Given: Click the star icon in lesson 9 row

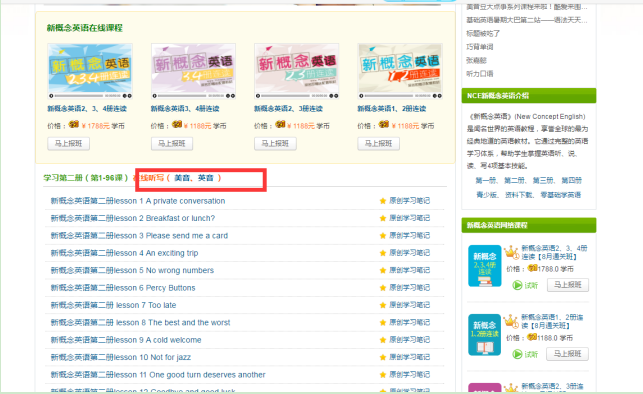Looking at the screenshot, I should 383,340.
